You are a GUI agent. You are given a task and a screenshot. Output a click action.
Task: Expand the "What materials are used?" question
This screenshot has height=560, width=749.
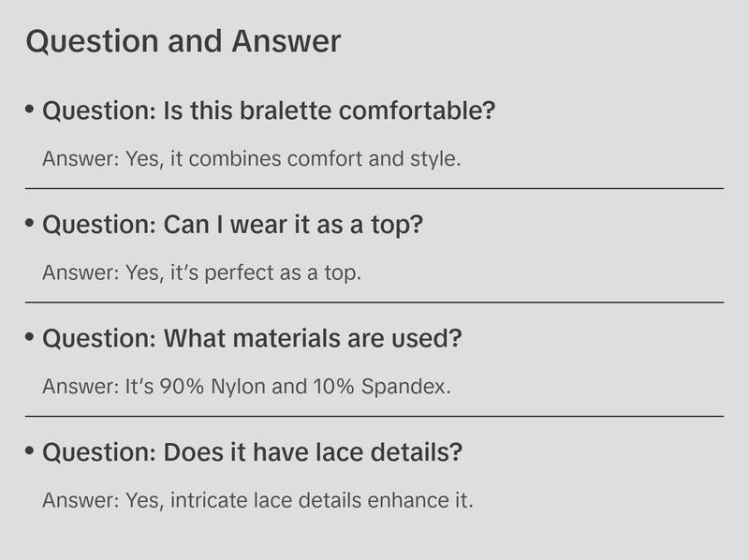(x=252, y=339)
